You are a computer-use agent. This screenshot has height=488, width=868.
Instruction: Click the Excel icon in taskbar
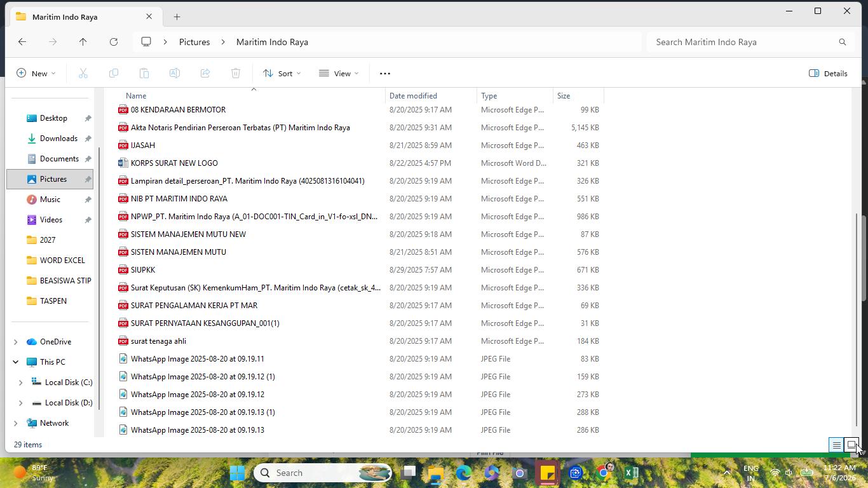pos(631,473)
